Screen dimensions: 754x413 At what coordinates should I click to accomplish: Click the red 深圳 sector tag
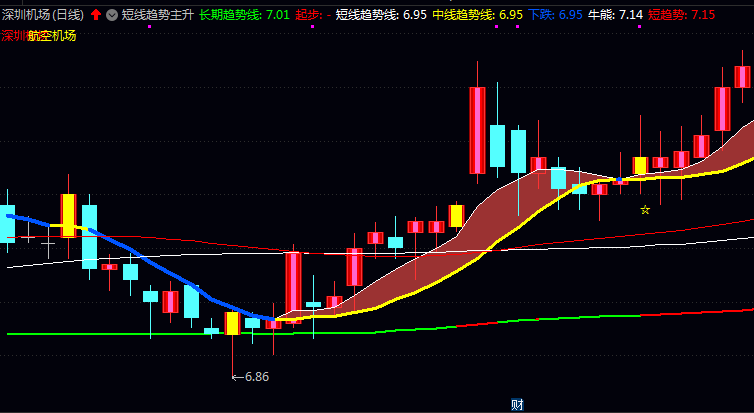14,35
